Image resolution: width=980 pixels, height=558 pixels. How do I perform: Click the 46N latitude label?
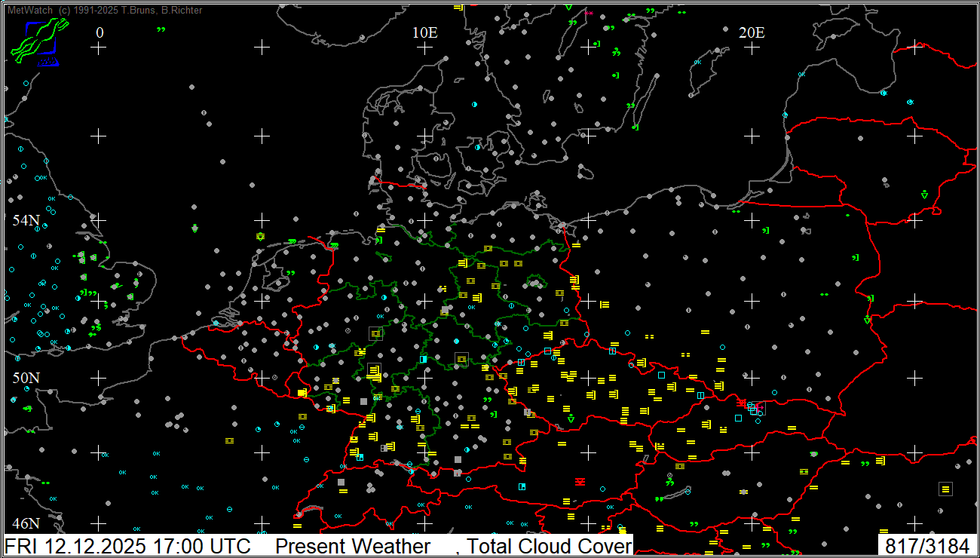point(26,523)
